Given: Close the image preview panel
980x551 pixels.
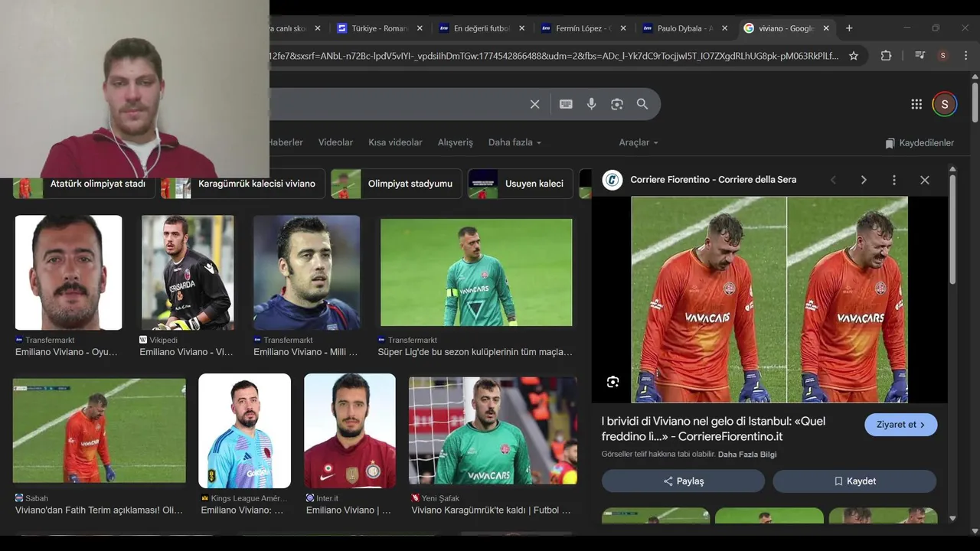Looking at the screenshot, I should pyautogui.click(x=925, y=180).
